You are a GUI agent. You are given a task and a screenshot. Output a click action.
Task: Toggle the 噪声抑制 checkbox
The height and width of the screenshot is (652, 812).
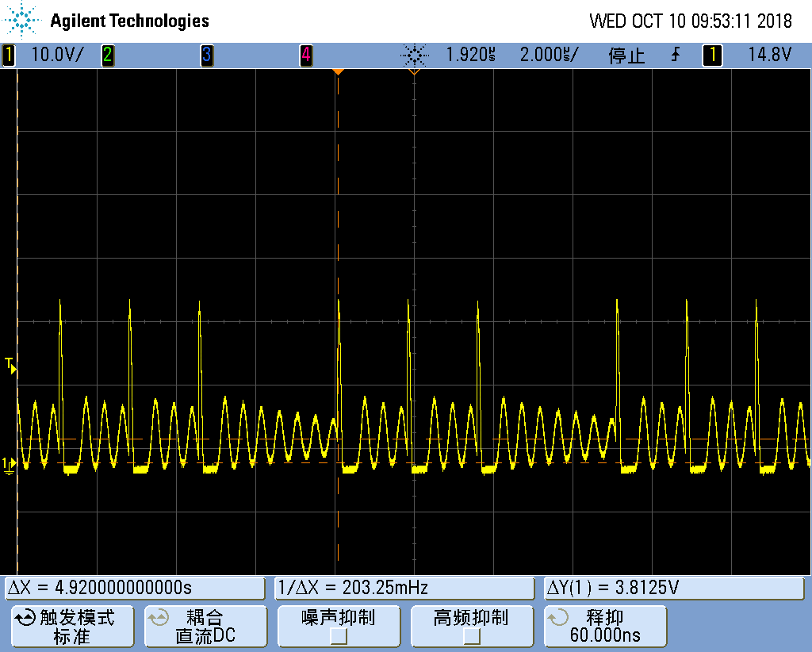coord(338,636)
